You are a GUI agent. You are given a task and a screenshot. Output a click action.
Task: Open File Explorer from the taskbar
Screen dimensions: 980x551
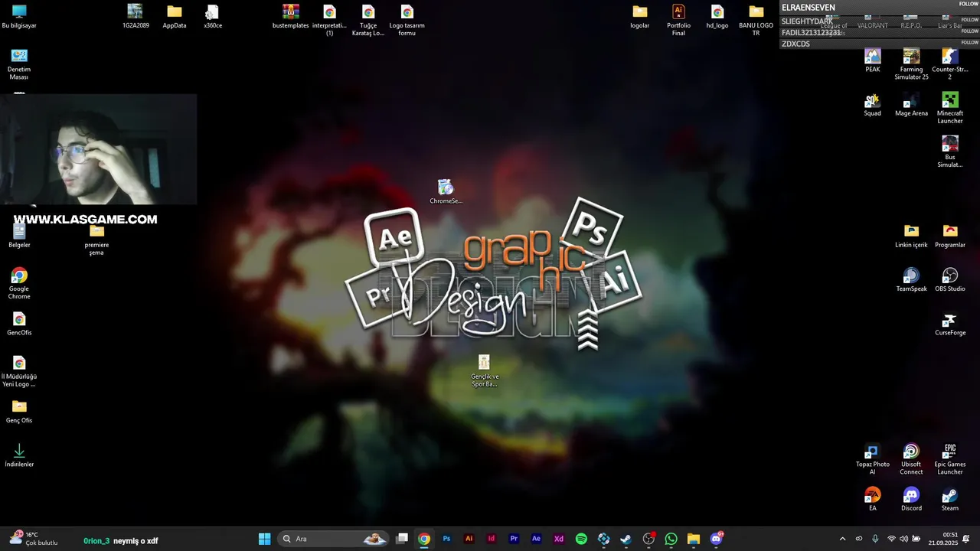[694, 539]
